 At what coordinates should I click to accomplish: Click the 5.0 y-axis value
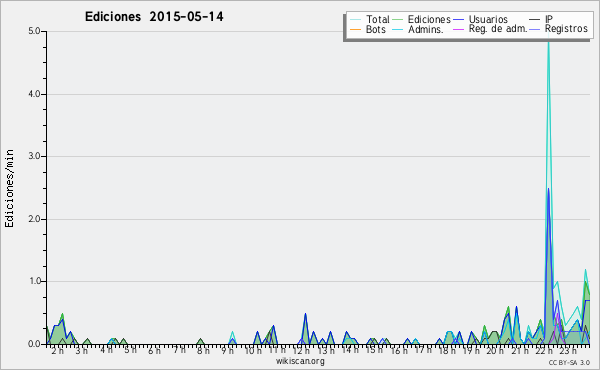coord(34,31)
